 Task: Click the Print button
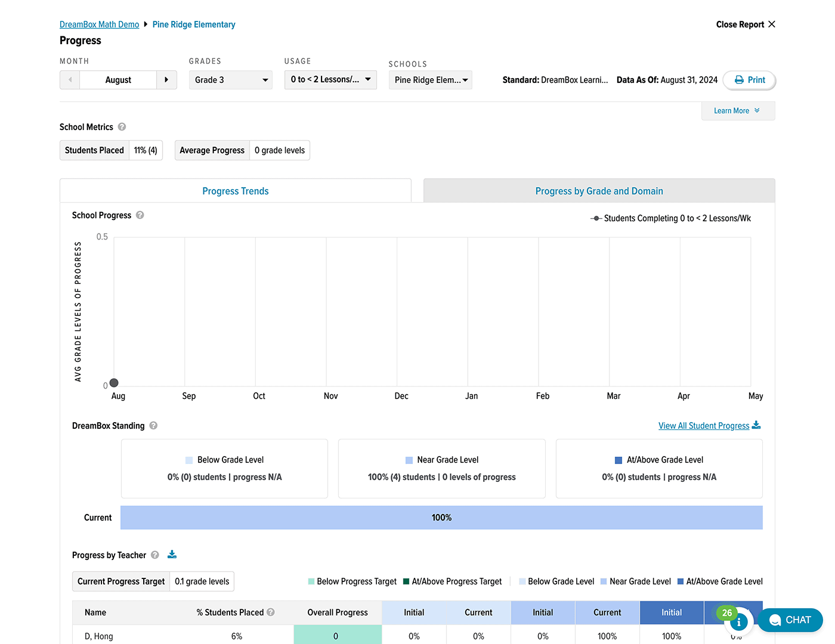(x=749, y=80)
